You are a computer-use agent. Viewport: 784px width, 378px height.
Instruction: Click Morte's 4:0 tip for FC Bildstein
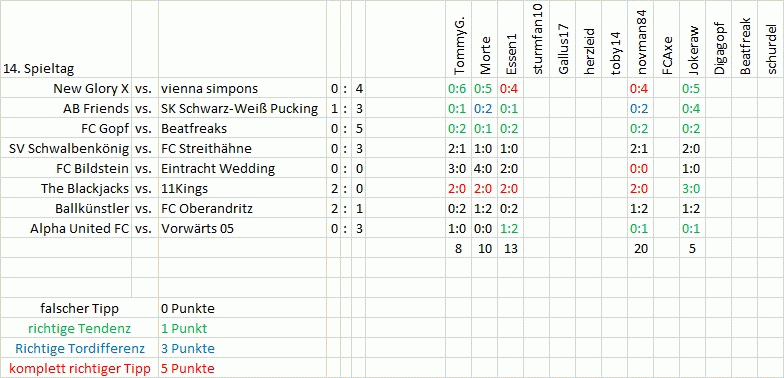click(x=484, y=168)
